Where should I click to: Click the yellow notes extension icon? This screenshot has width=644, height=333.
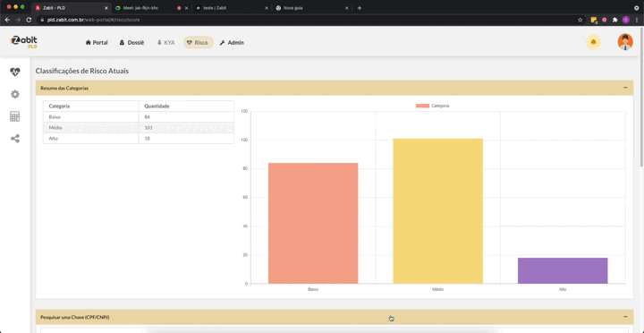pyautogui.click(x=594, y=20)
